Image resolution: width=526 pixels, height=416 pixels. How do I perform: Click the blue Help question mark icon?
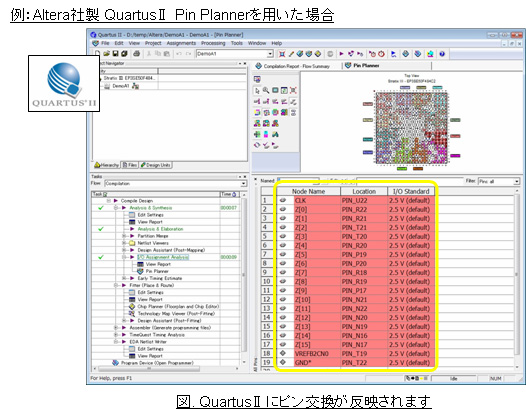[442, 54]
